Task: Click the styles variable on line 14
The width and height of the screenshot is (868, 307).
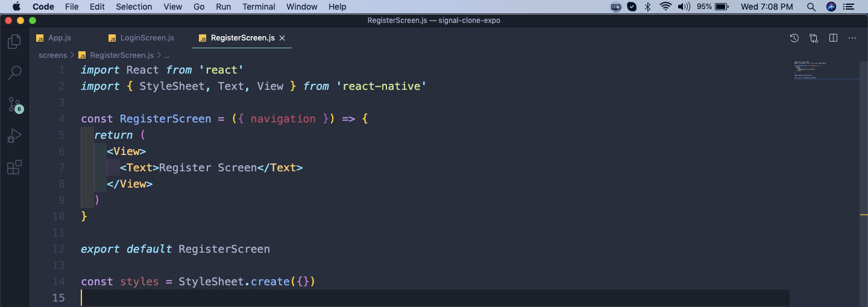Action: click(x=139, y=282)
